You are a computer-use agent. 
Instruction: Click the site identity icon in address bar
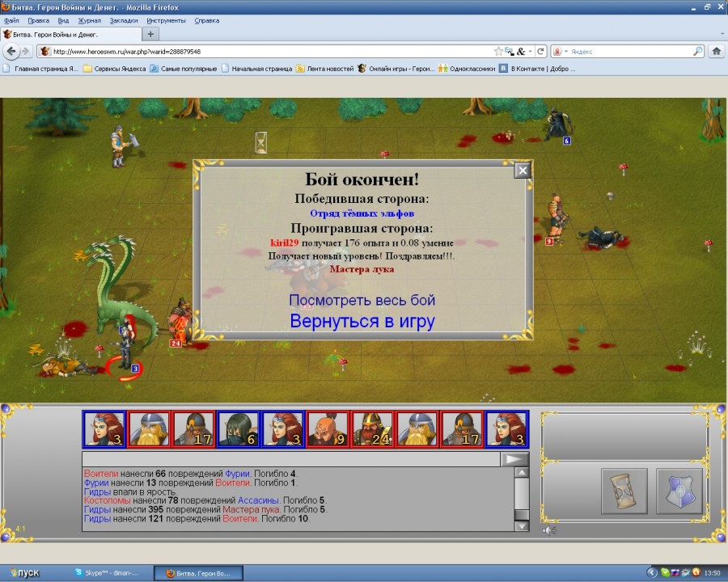(x=44, y=52)
